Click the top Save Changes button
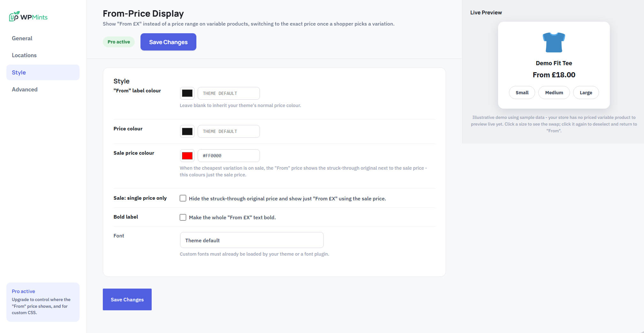The image size is (644, 333). (x=168, y=42)
